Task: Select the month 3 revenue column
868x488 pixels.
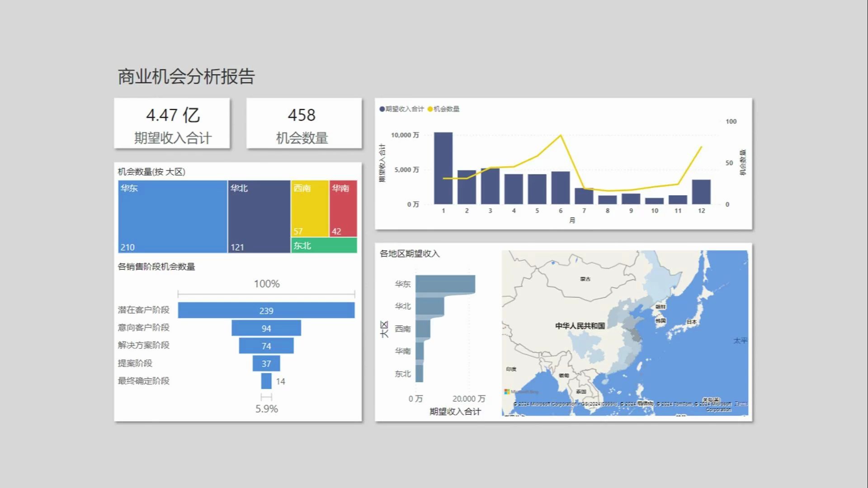Action: point(490,186)
